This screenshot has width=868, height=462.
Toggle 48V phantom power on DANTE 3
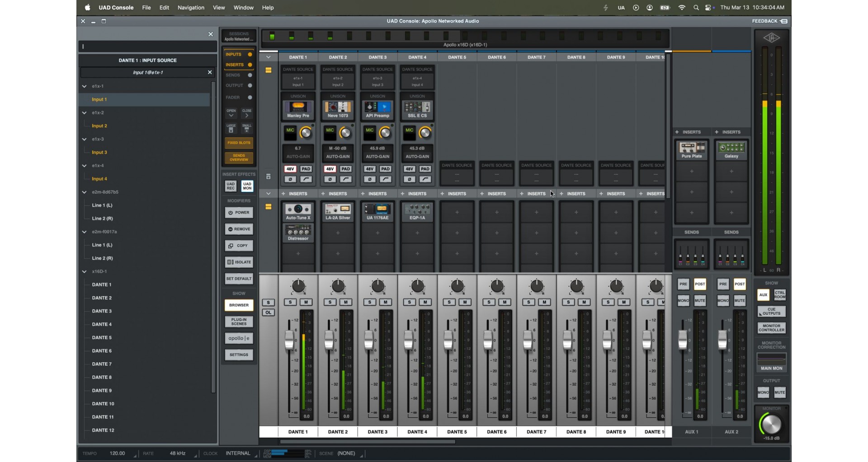coord(370,169)
